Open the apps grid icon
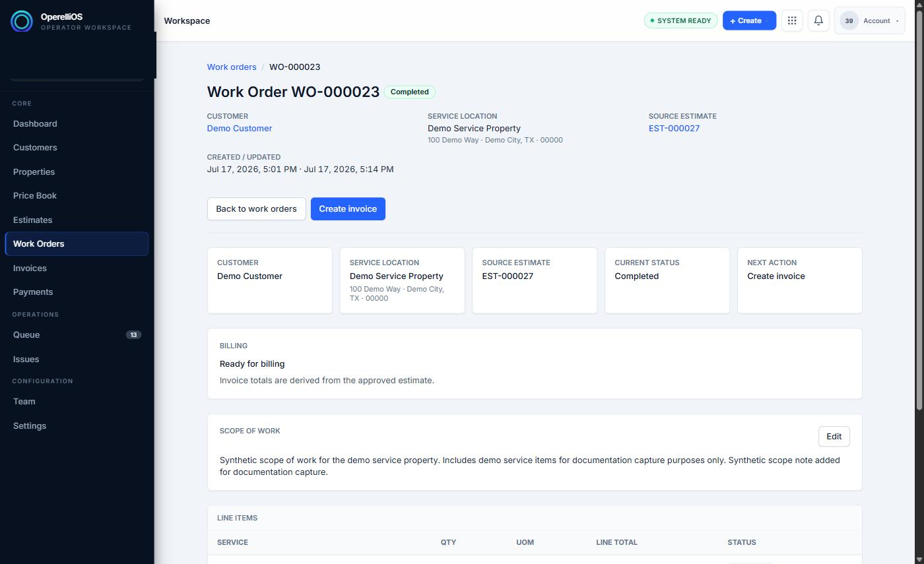Image resolution: width=924 pixels, height=564 pixels. tap(792, 20)
